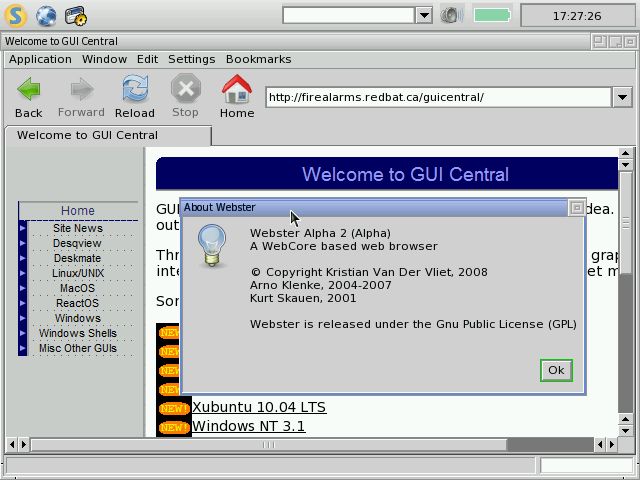Expand the top panel dropdown arrow
This screenshot has width=640, height=480.
(424, 16)
